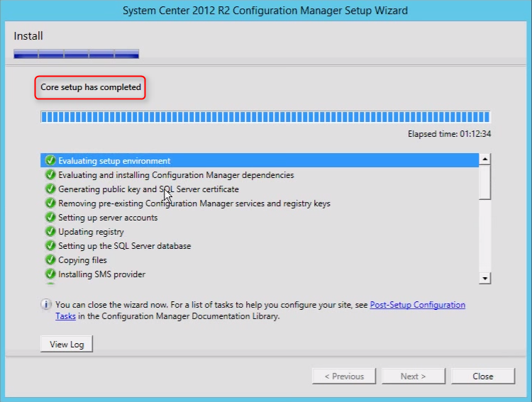Click check icon beside Evaluating and installing dependencies

(x=50, y=174)
